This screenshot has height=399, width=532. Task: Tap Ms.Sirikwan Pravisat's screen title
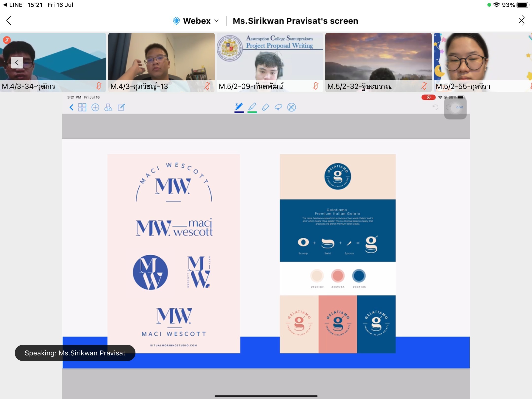click(295, 21)
